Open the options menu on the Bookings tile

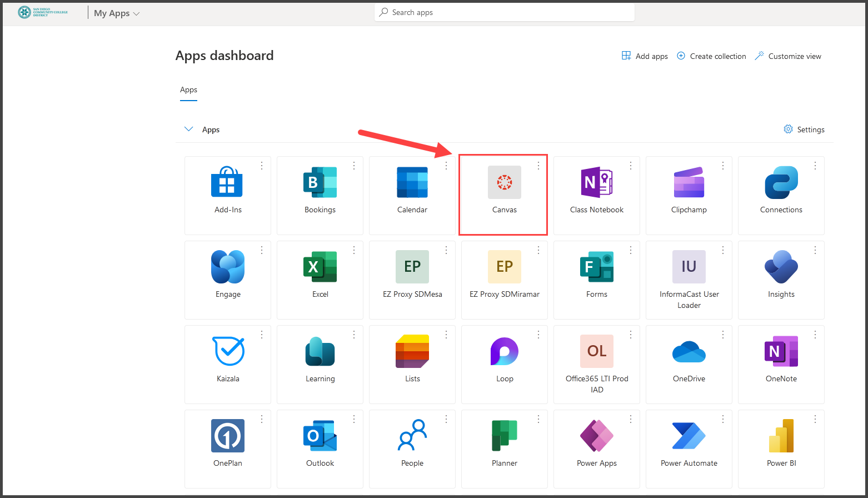click(354, 166)
